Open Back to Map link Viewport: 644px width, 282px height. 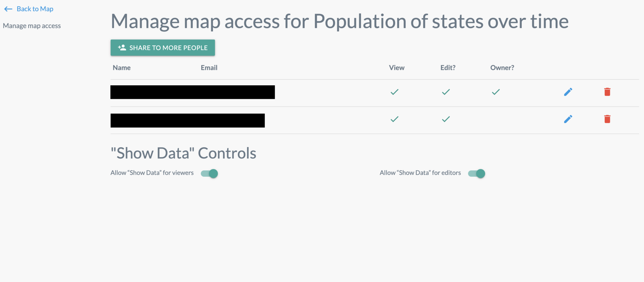[35, 8]
